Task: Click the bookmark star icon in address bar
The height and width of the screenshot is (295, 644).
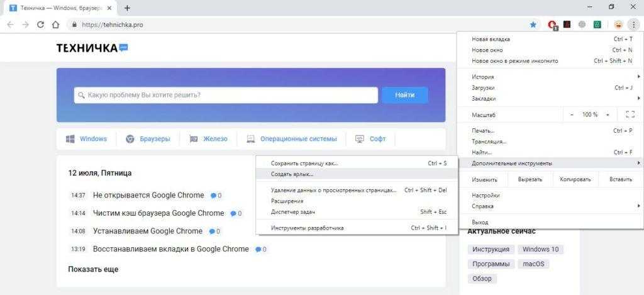Action: [x=533, y=25]
